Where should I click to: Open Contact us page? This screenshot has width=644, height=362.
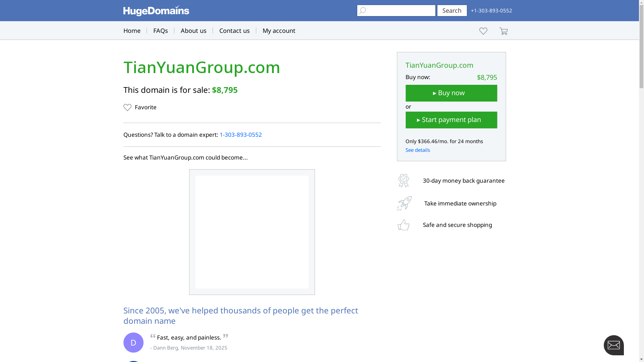pos(234,31)
